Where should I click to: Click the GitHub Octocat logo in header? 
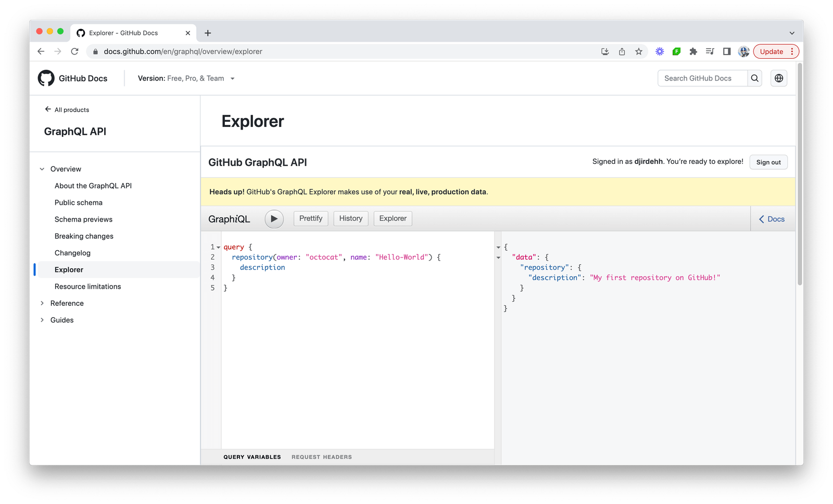pyautogui.click(x=46, y=78)
